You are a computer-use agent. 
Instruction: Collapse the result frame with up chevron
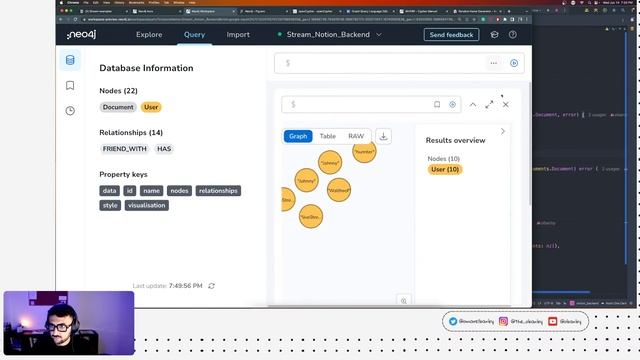click(x=473, y=104)
